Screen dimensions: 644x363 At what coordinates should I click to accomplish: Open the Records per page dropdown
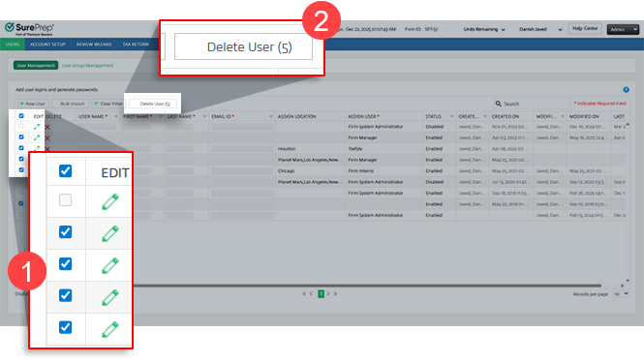click(x=621, y=293)
